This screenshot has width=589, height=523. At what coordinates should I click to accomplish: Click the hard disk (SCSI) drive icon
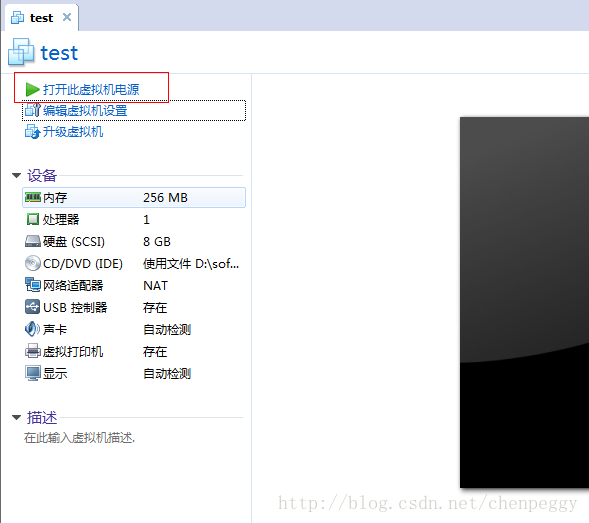(33, 241)
